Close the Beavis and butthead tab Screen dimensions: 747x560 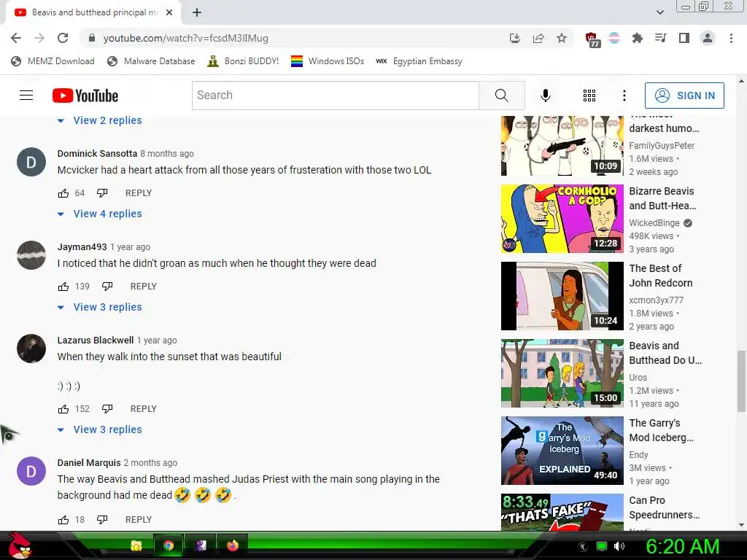169,12
